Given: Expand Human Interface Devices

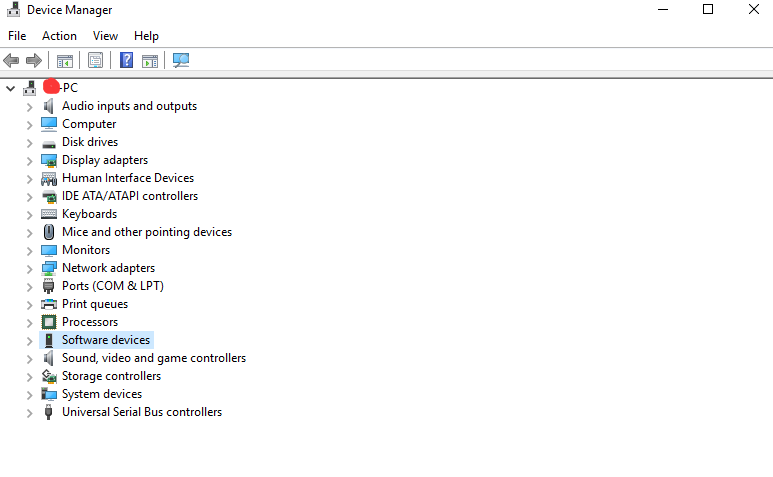Looking at the screenshot, I should click(x=30, y=179).
